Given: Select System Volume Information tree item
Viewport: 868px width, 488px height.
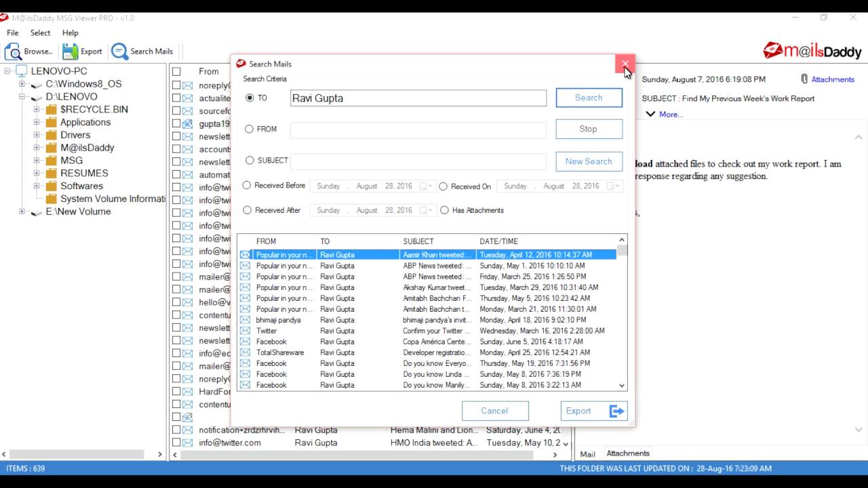Looking at the screenshot, I should (x=113, y=199).
